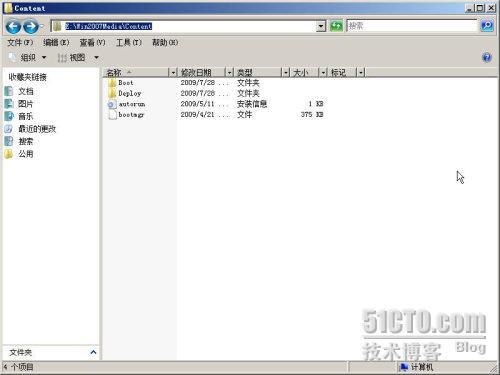Select the Deploy folder icon

(x=112, y=93)
